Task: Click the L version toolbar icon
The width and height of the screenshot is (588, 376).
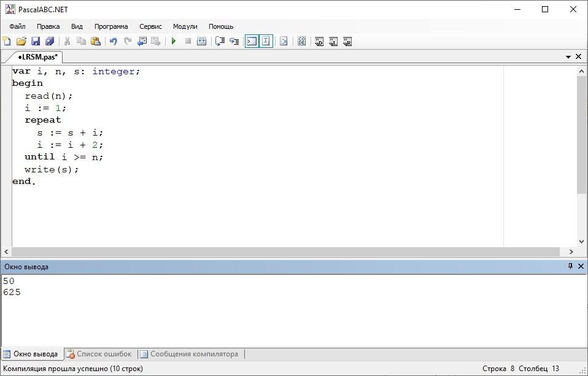Action: click(333, 41)
